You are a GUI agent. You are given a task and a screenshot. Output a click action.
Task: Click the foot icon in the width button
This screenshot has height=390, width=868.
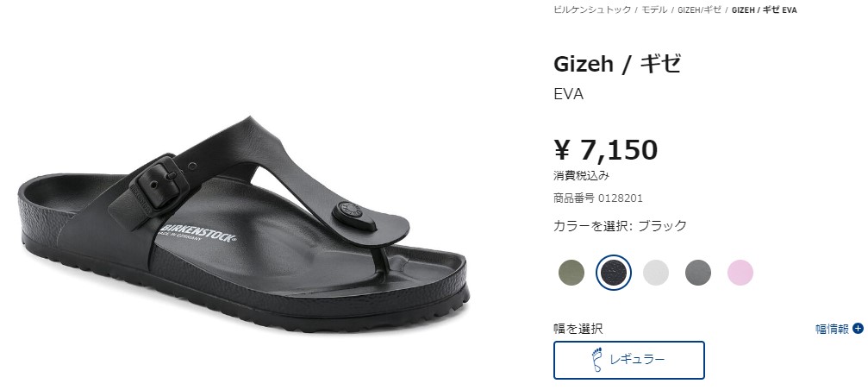coord(596,360)
